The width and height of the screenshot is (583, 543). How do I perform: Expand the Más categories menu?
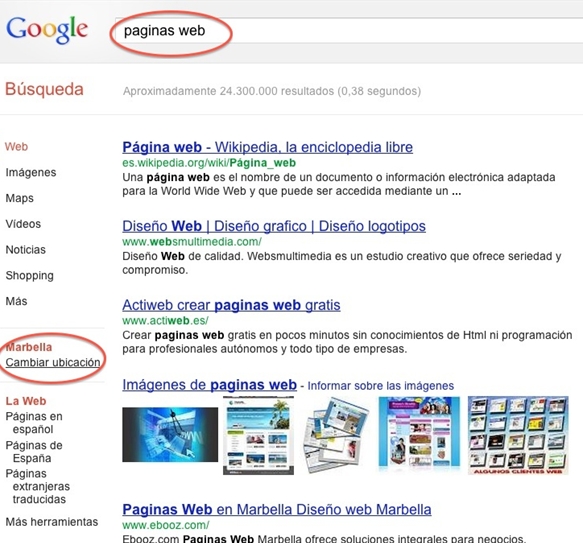(x=16, y=301)
